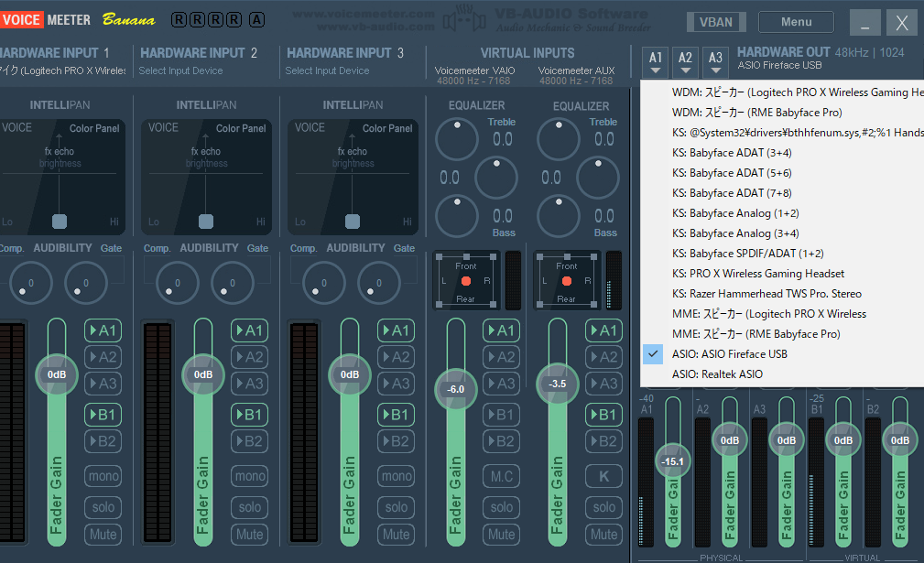Click the B1 output fader knob

(843, 440)
